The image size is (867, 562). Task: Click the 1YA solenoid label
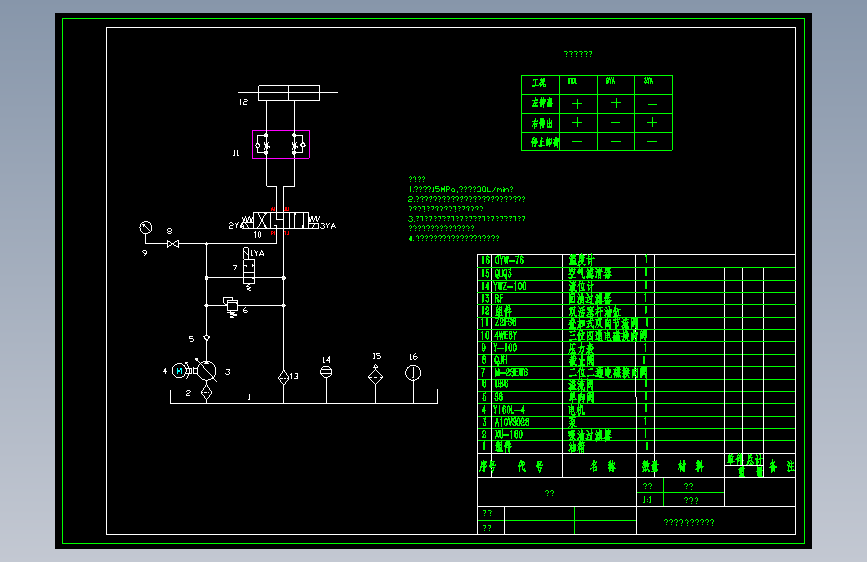(x=258, y=253)
